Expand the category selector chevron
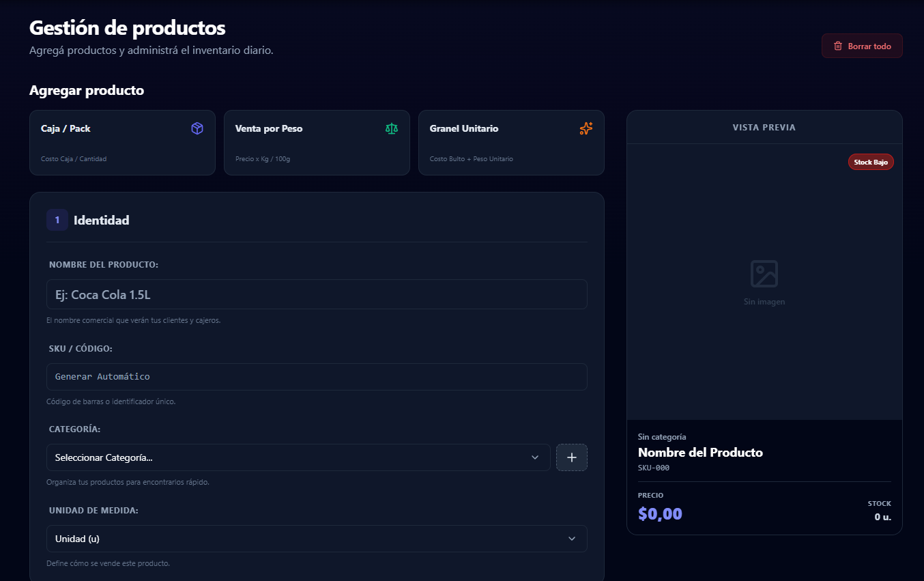This screenshot has height=581, width=924. tap(535, 457)
